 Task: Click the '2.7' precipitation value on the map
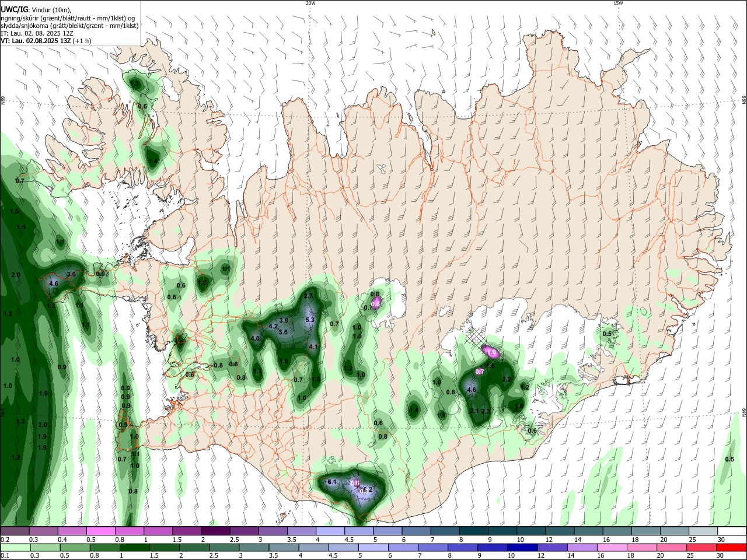coord(309,296)
